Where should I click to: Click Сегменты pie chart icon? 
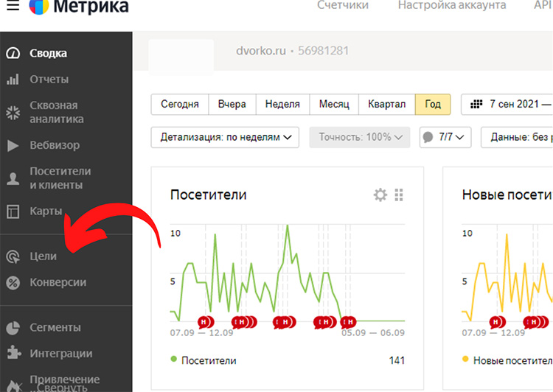13,328
